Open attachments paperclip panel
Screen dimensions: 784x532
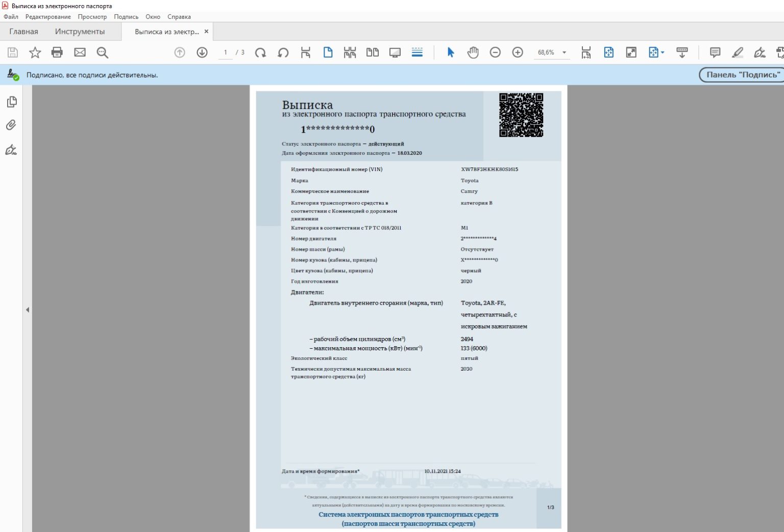pyautogui.click(x=11, y=125)
